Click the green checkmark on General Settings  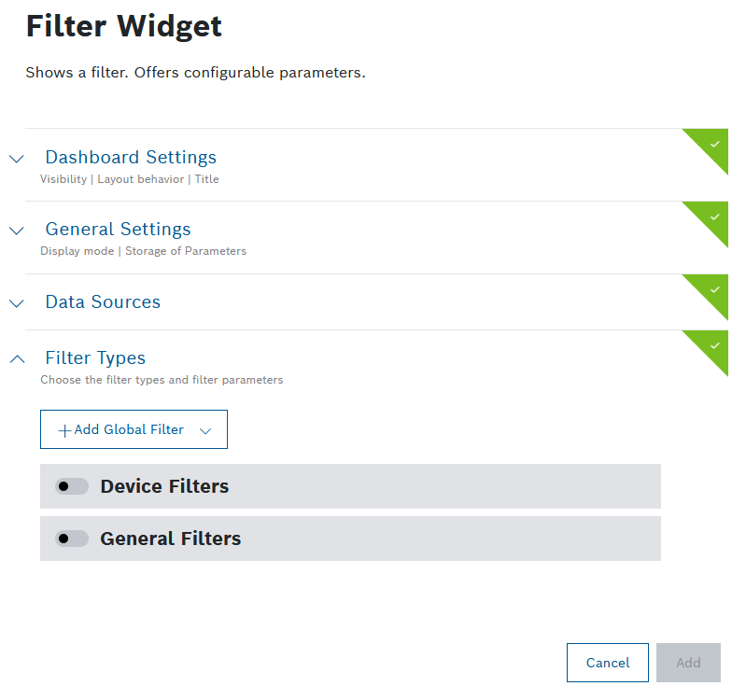pyautogui.click(x=714, y=217)
